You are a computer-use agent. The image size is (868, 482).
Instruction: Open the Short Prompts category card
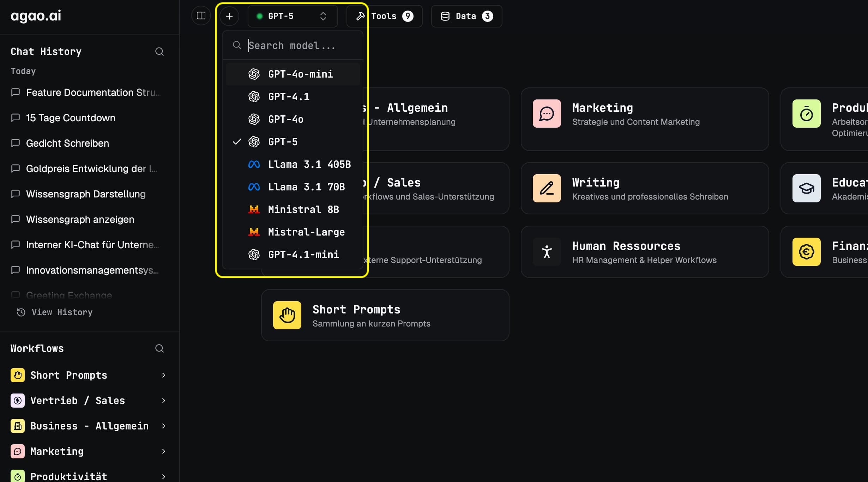385,315
